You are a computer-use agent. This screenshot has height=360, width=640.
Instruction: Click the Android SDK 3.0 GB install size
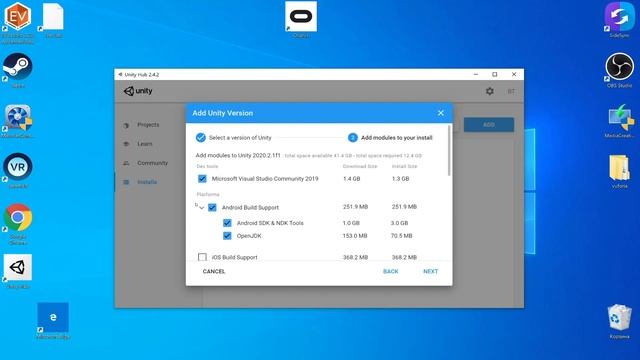(x=399, y=223)
